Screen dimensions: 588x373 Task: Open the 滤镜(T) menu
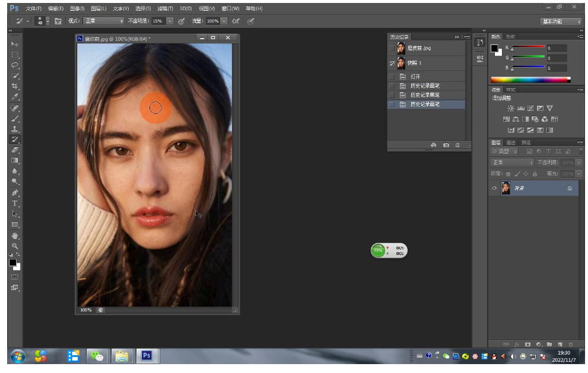(x=165, y=8)
